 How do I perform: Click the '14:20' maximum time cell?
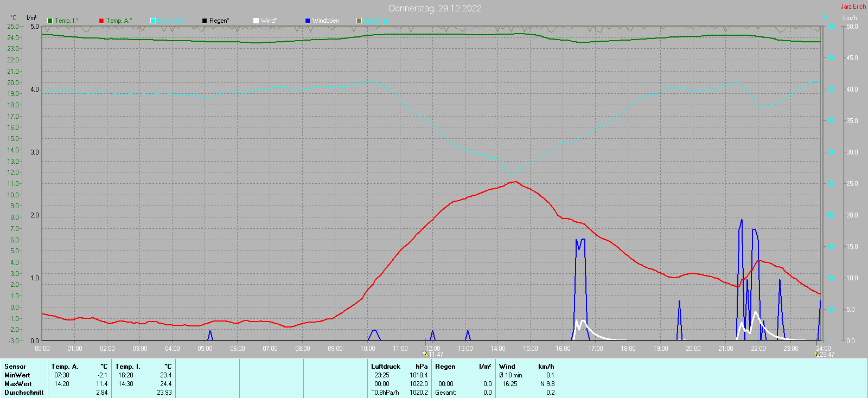coord(62,384)
